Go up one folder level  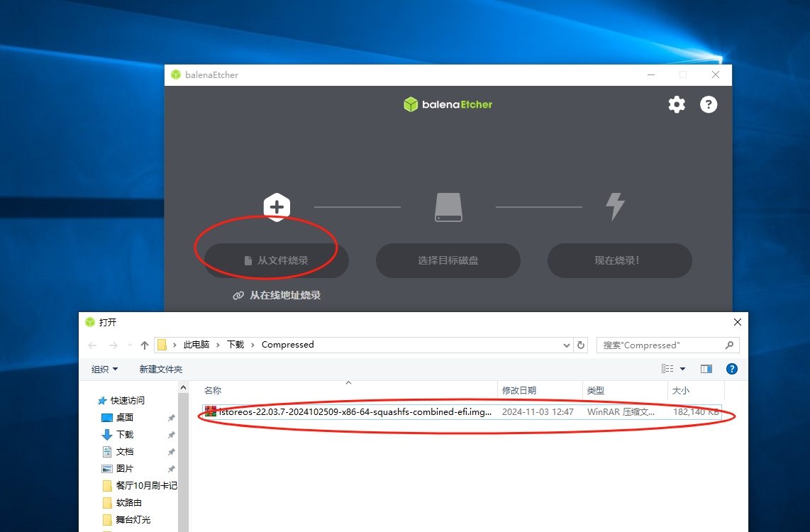(145, 345)
